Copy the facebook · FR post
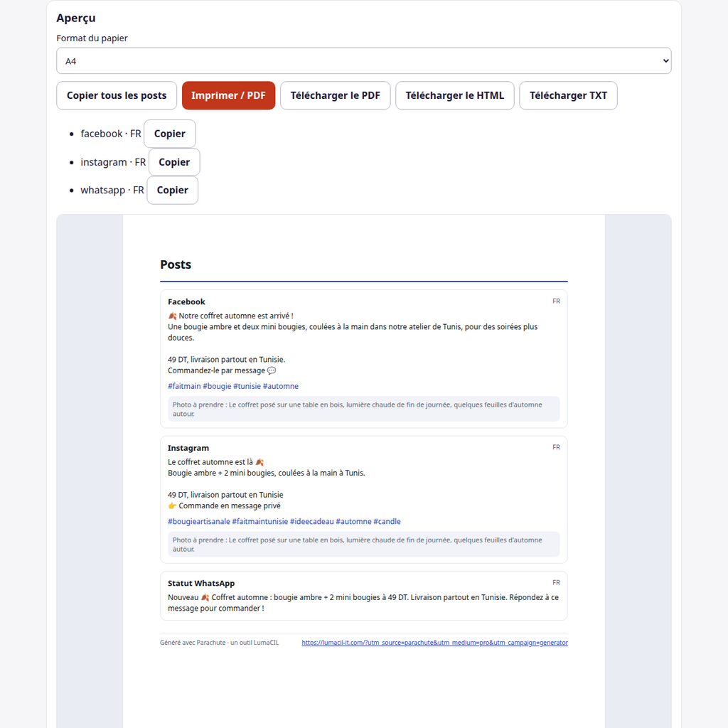This screenshot has height=728, width=728. [x=169, y=134]
